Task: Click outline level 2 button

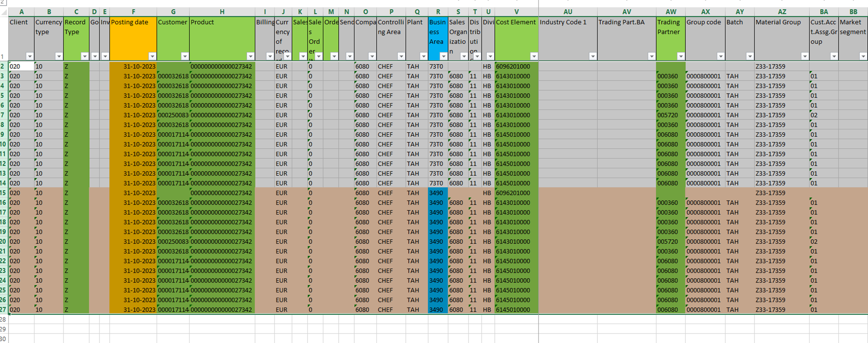Action: [3, 2]
